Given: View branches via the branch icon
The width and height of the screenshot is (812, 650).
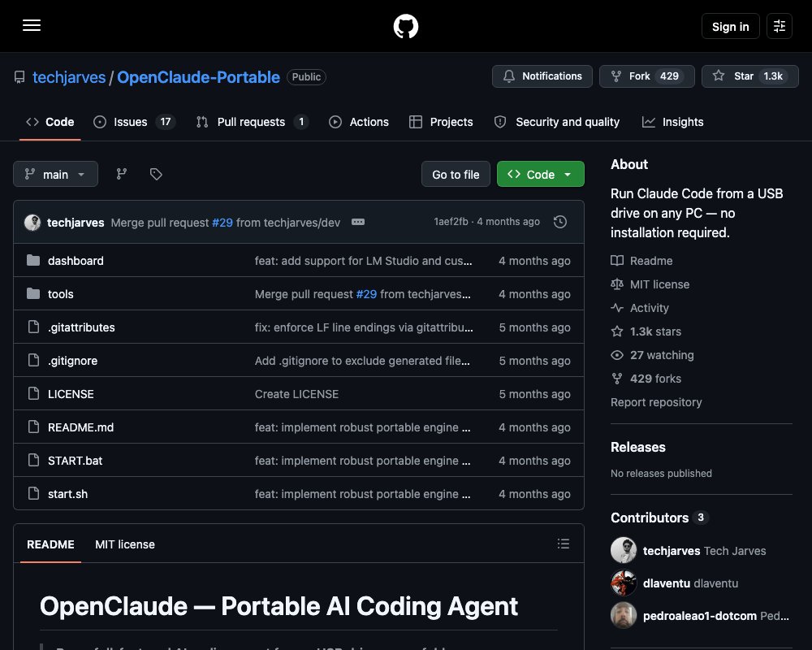Looking at the screenshot, I should click(121, 174).
